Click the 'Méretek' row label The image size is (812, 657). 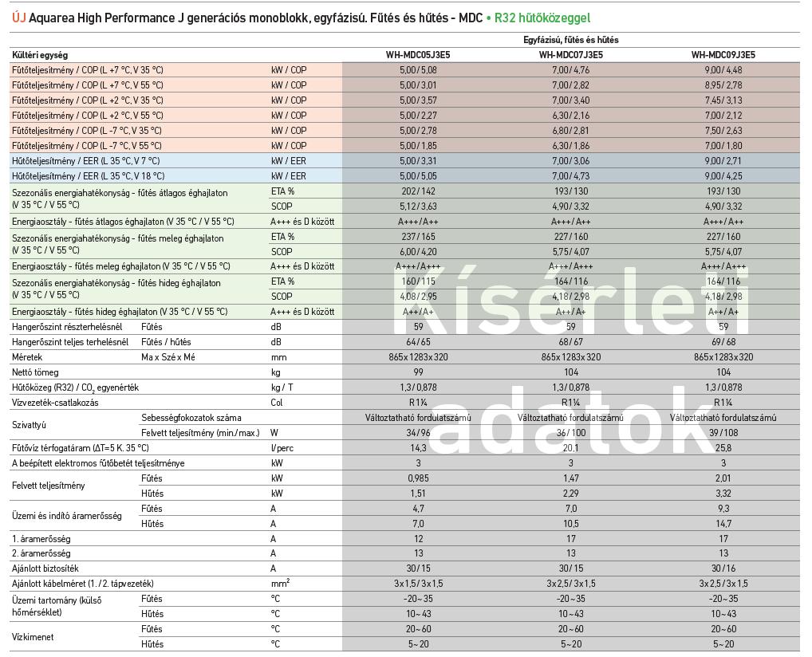coord(27,357)
